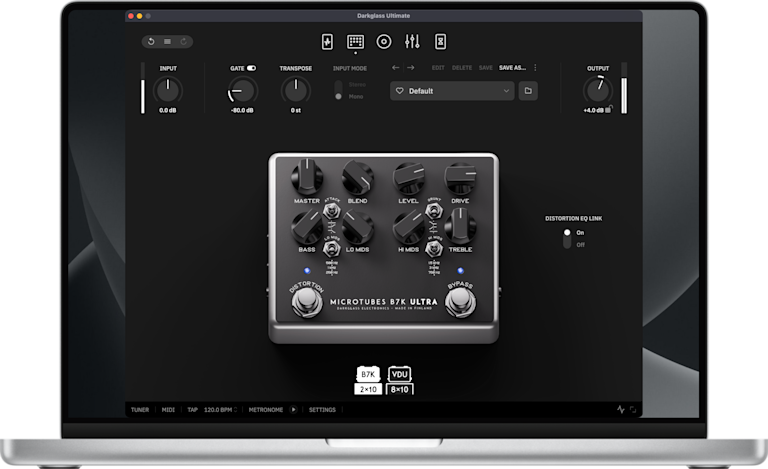Click the Lo Mids knob on the pedal
This screenshot has height=469, width=768.
(x=358, y=226)
